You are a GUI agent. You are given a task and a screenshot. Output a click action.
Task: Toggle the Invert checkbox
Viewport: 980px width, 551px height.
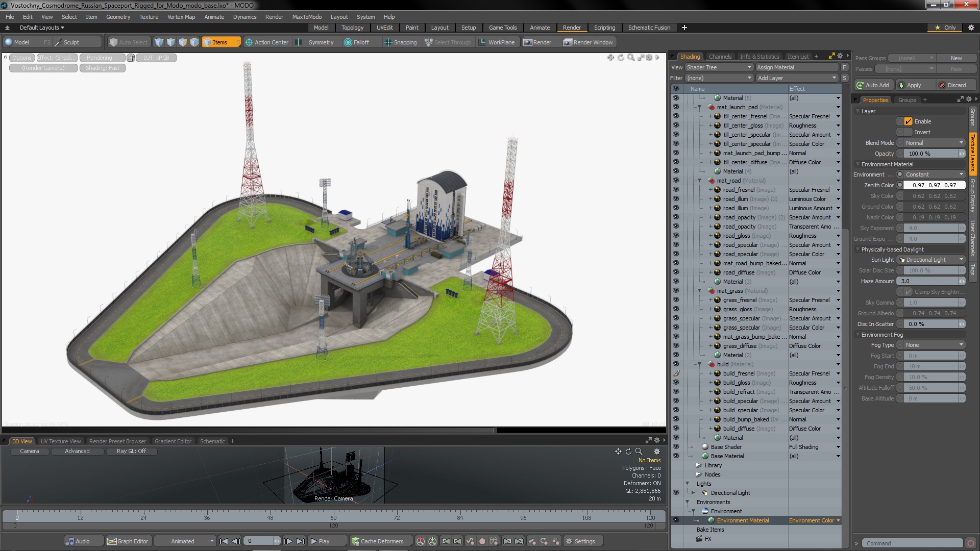[x=908, y=132]
